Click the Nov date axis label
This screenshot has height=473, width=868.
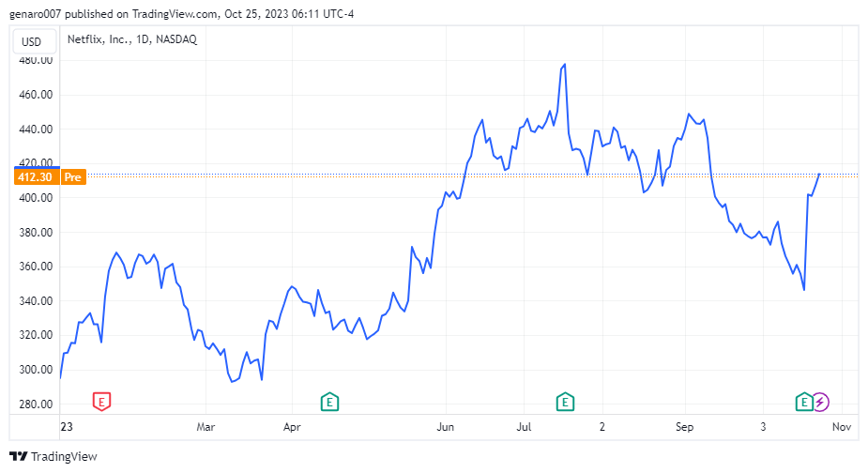(842, 427)
